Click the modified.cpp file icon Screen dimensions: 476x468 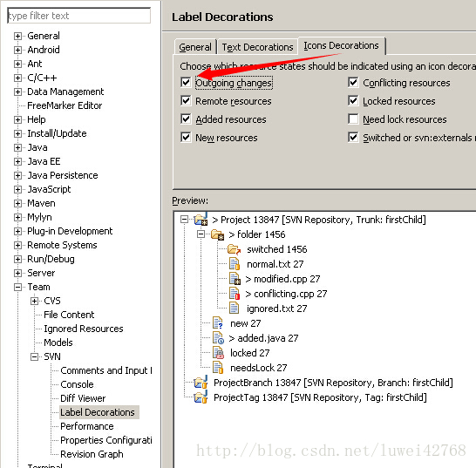point(235,279)
